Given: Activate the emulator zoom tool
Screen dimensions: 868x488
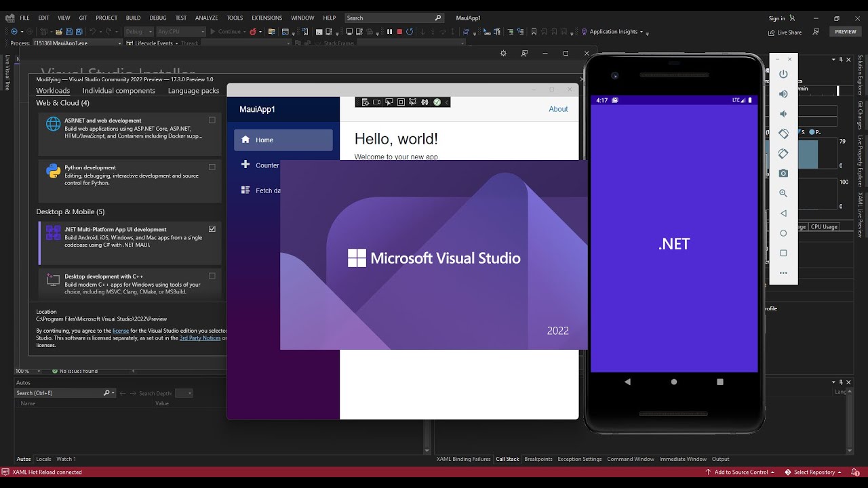Looking at the screenshot, I should coord(783,193).
